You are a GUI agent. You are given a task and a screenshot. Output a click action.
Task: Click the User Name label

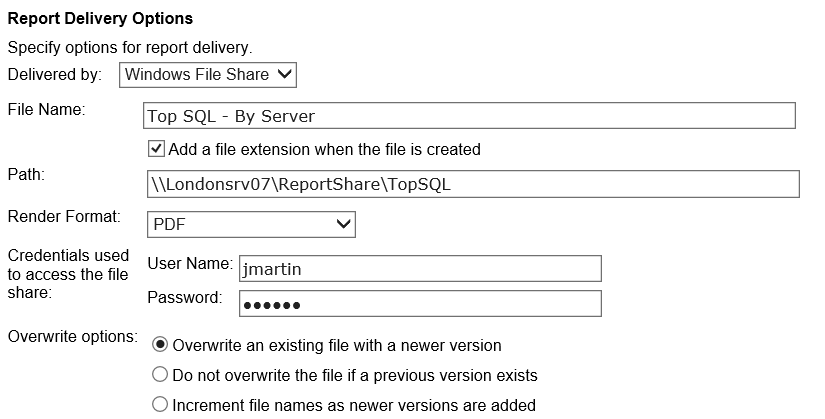pyautogui.click(x=189, y=263)
